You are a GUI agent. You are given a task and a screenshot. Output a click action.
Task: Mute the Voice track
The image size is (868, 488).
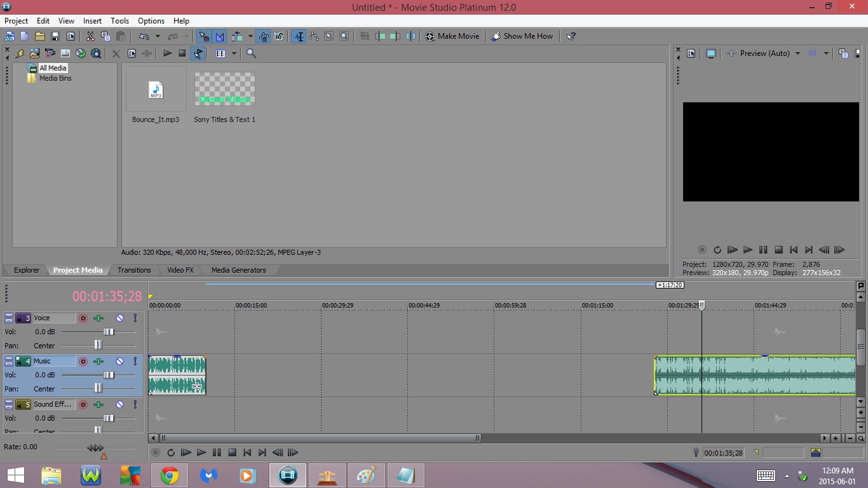[119, 318]
